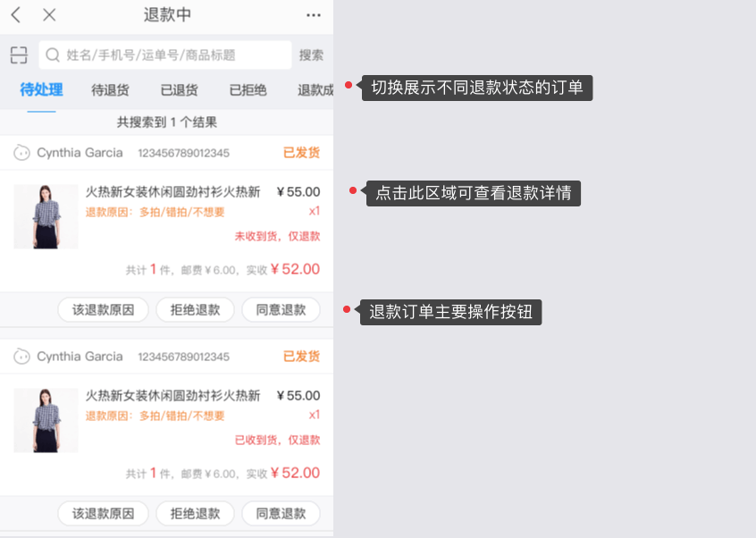Click 拒绝退款 on the first order
Image resolution: width=756 pixels, height=538 pixels.
click(195, 309)
